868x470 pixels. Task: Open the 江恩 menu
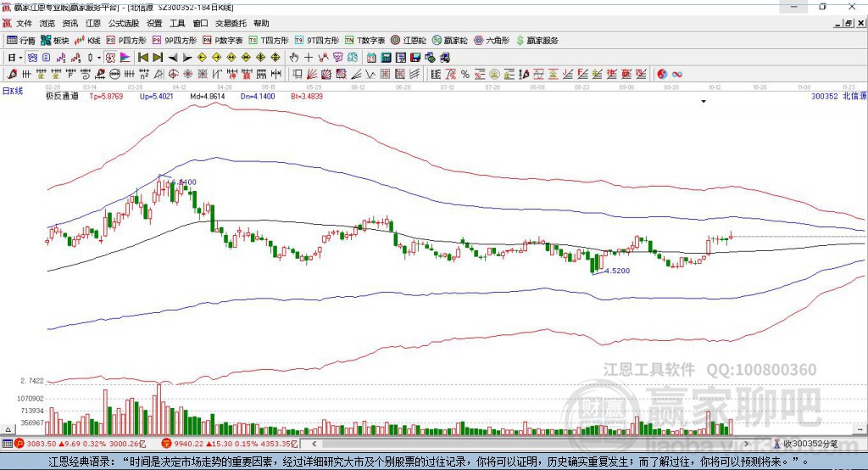(x=93, y=23)
